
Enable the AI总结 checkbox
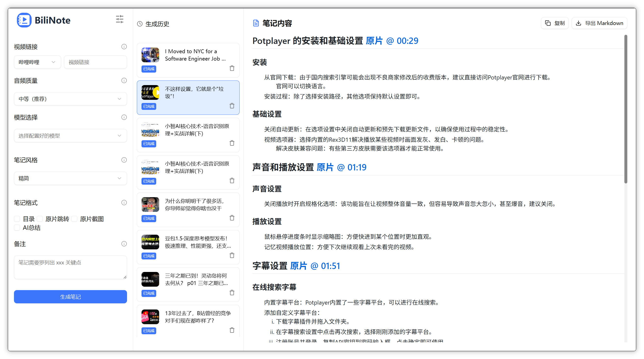pyautogui.click(x=17, y=228)
